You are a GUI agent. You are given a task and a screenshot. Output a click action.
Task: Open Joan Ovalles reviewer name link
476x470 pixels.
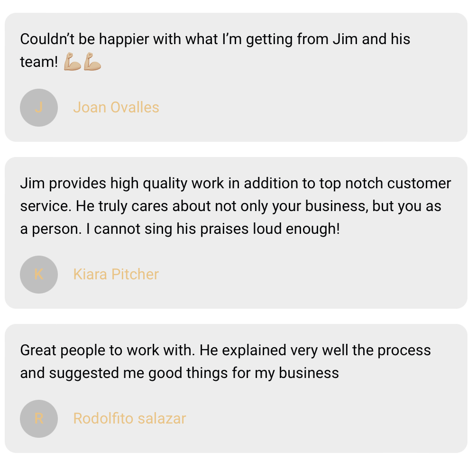pyautogui.click(x=116, y=108)
